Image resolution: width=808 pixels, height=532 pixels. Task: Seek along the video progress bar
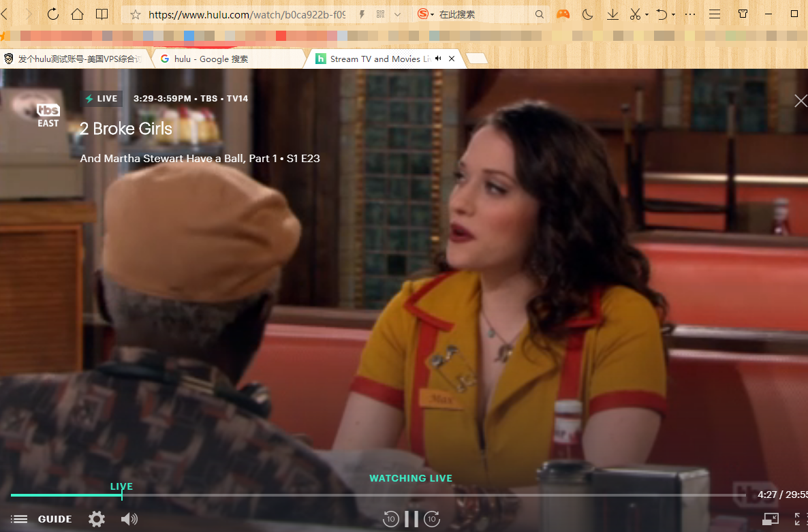point(378,495)
